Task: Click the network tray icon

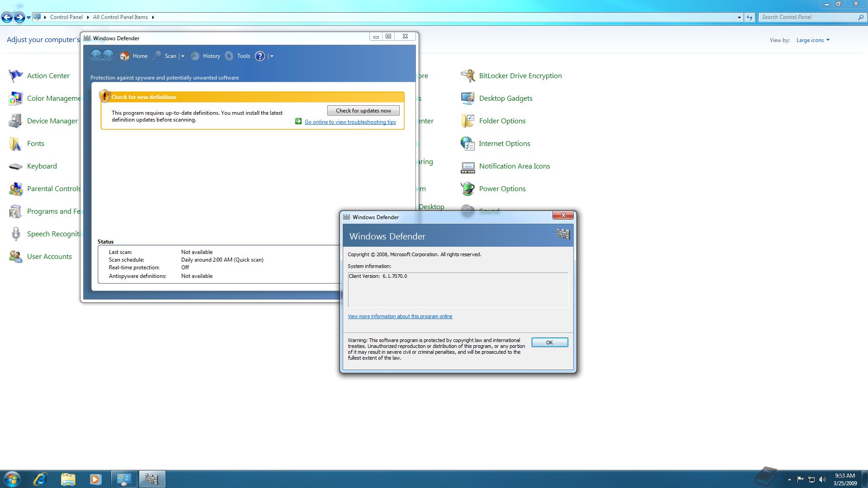Action: tap(811, 479)
